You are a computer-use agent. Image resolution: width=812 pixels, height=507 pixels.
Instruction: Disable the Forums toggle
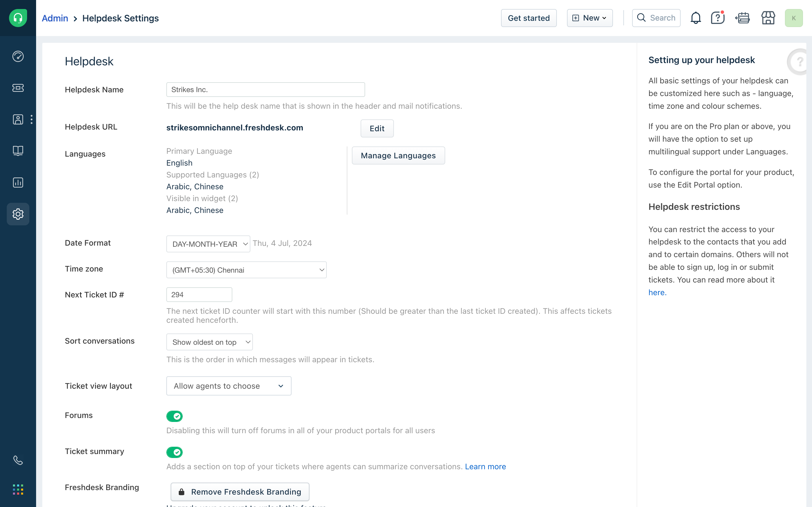(175, 416)
